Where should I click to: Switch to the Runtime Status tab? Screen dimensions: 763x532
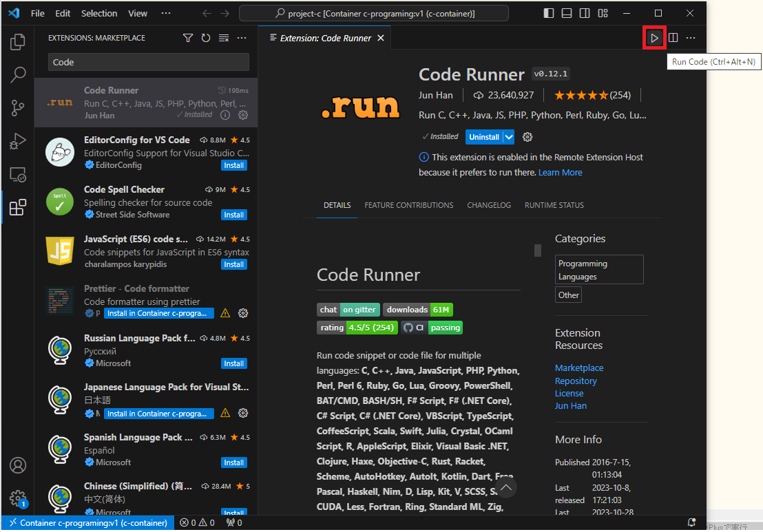[554, 205]
